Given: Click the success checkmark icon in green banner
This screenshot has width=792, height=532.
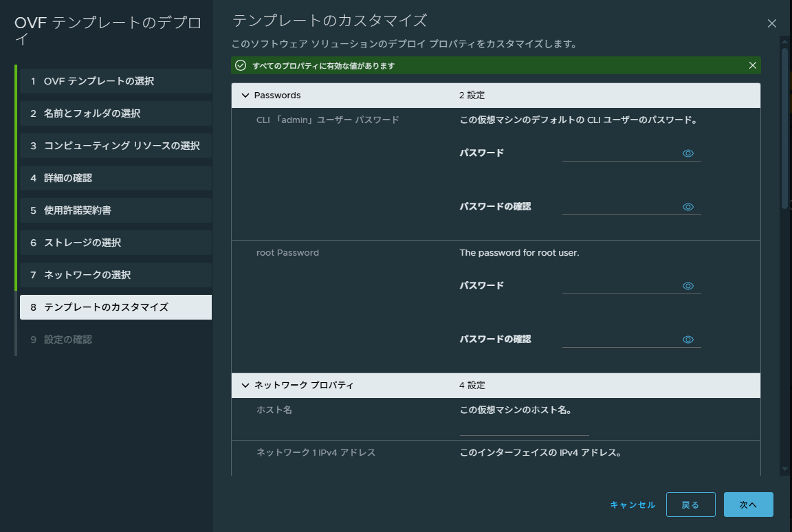Looking at the screenshot, I should (242, 65).
